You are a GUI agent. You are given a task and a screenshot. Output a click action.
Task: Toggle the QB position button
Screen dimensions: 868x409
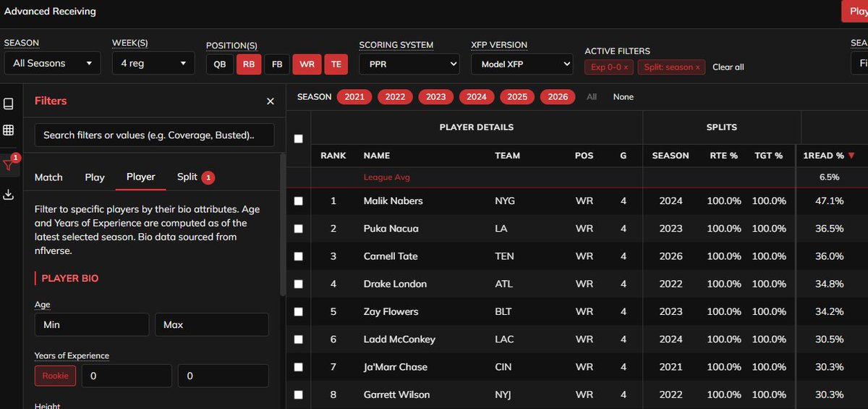point(219,64)
